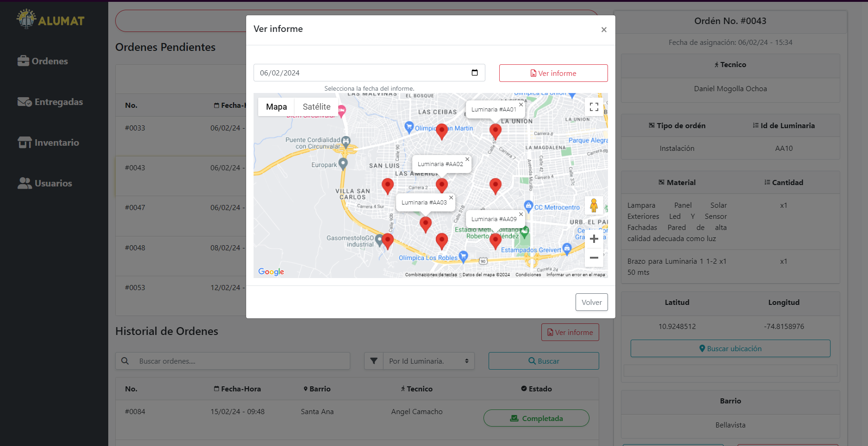The image size is (868, 446).
Task: Click the Completada status button
Action: click(x=536, y=418)
